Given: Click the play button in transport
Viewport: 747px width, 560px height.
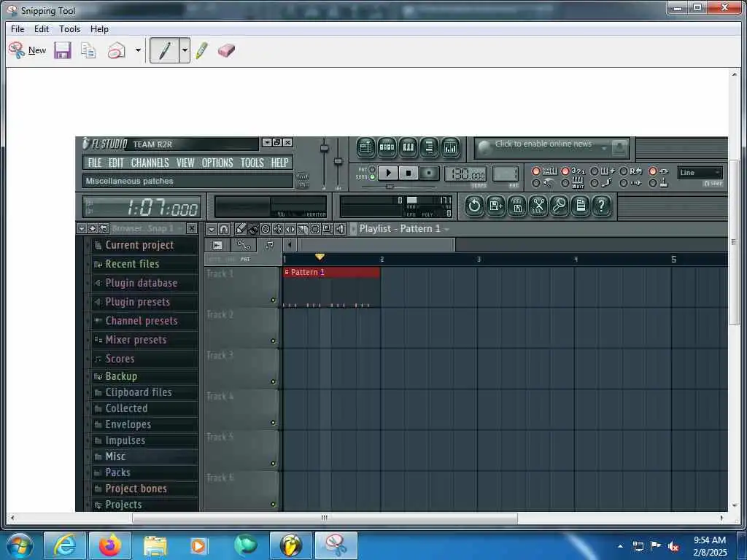Looking at the screenshot, I should pyautogui.click(x=388, y=173).
